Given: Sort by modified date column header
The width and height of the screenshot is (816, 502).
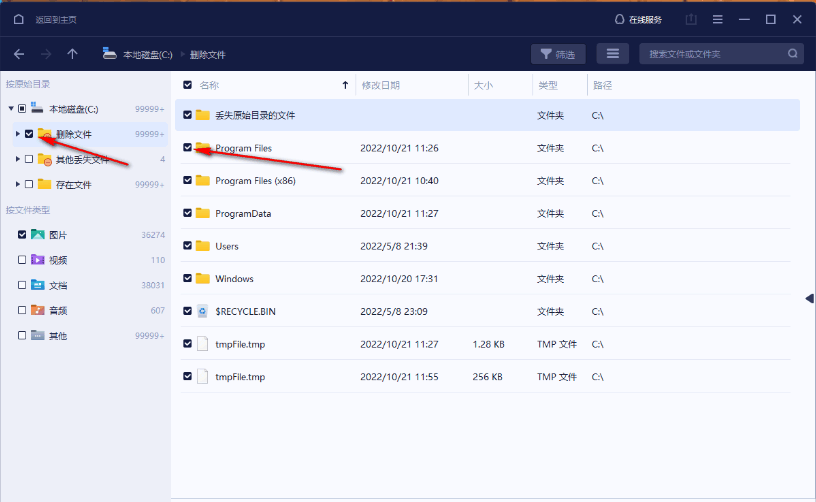Looking at the screenshot, I should (x=381, y=85).
